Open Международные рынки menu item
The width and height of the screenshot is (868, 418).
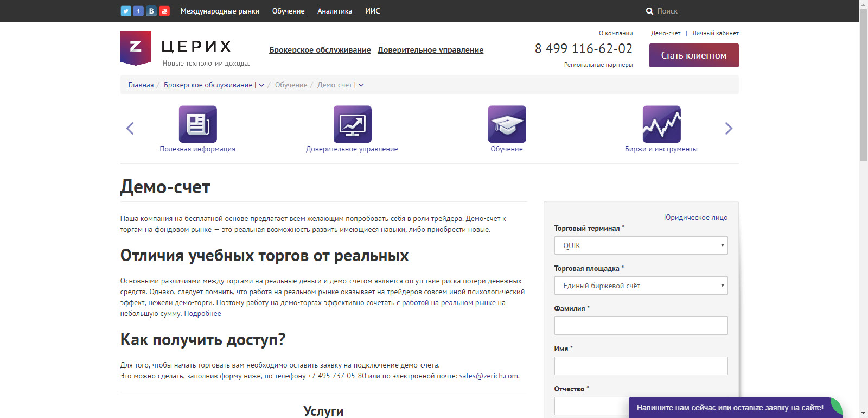(x=220, y=11)
